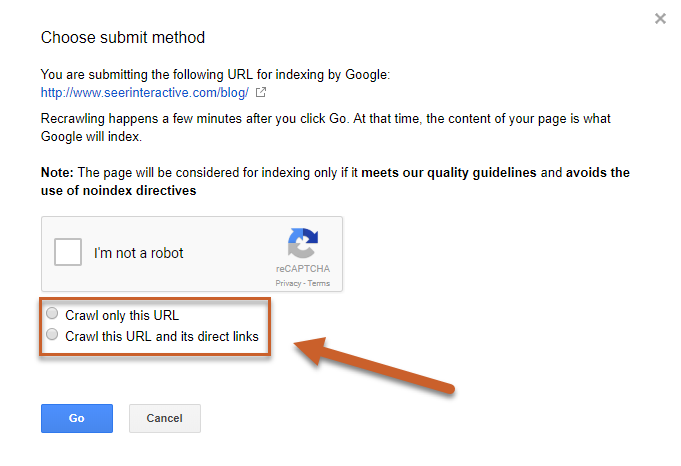
Task: Click the bold Note: label
Action: pyautogui.click(x=57, y=172)
